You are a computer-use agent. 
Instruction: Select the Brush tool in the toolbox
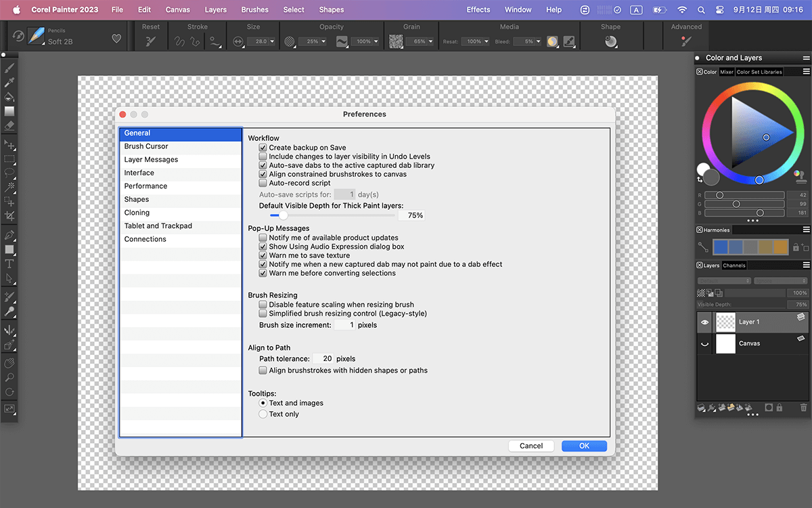[x=9, y=68]
